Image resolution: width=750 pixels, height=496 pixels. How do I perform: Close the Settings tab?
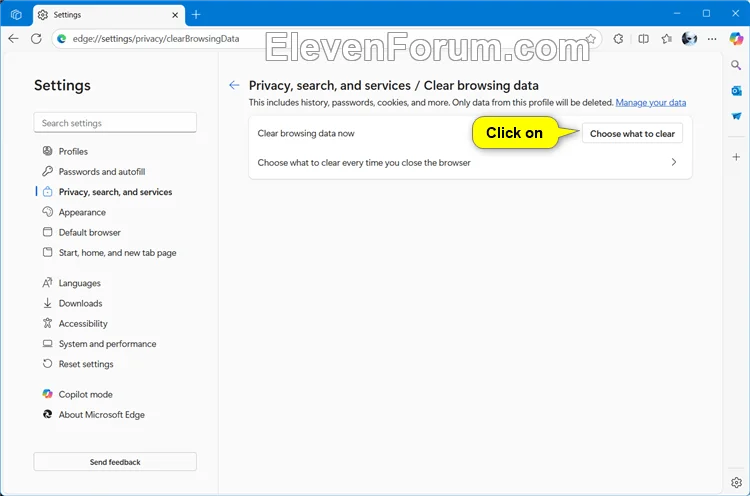[175, 15]
